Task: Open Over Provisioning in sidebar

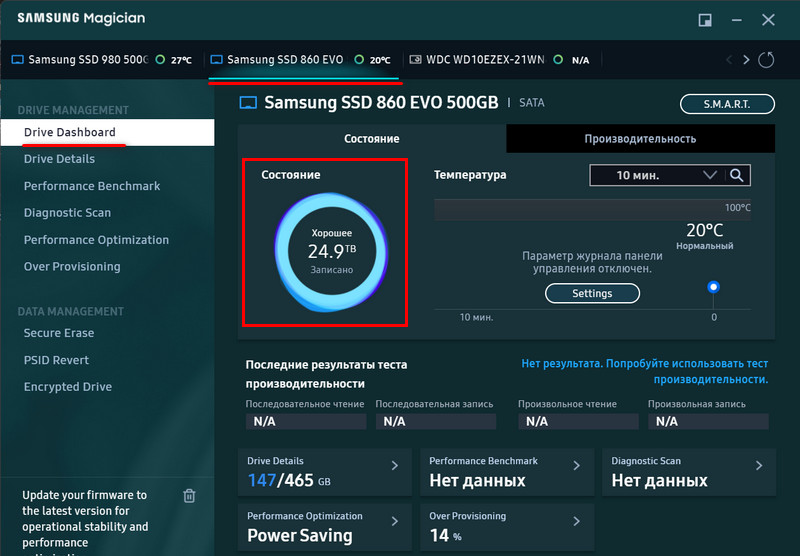Action: (72, 266)
